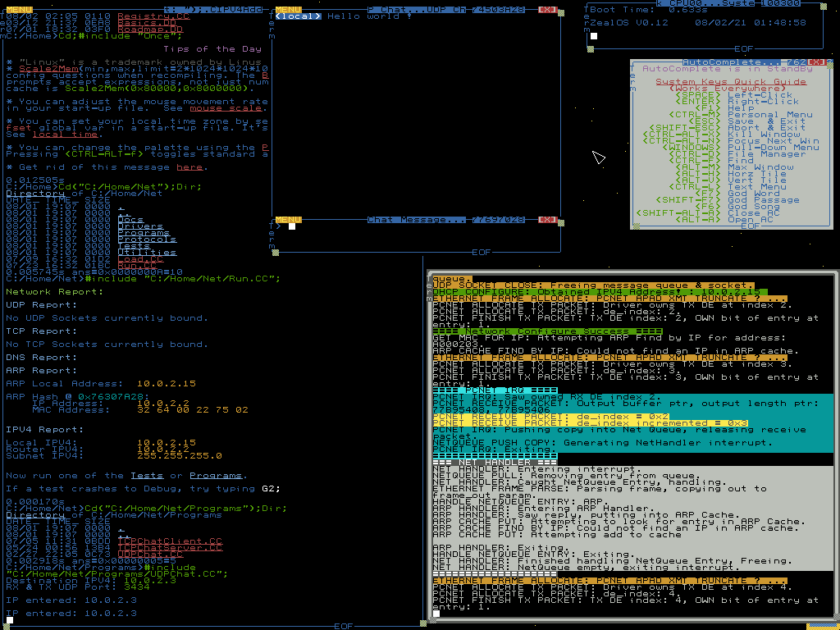Click the 'Pull-Down Menu' entry in quick guide

pos(774,148)
